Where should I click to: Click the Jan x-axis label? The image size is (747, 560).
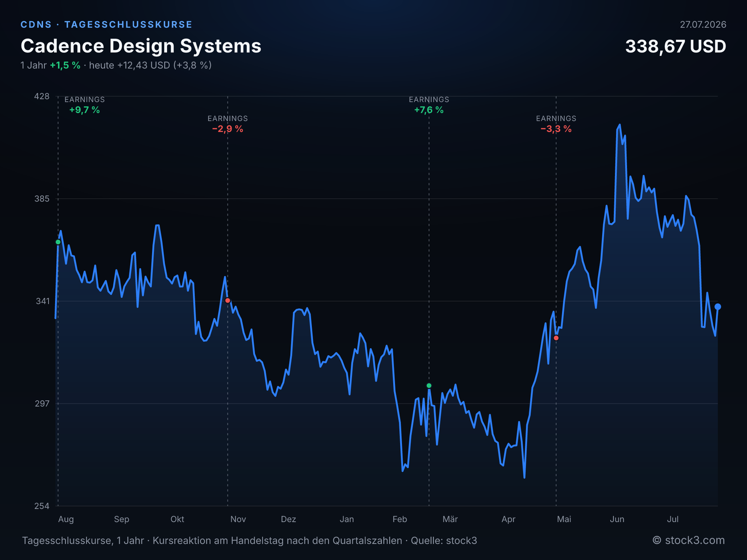(x=347, y=519)
